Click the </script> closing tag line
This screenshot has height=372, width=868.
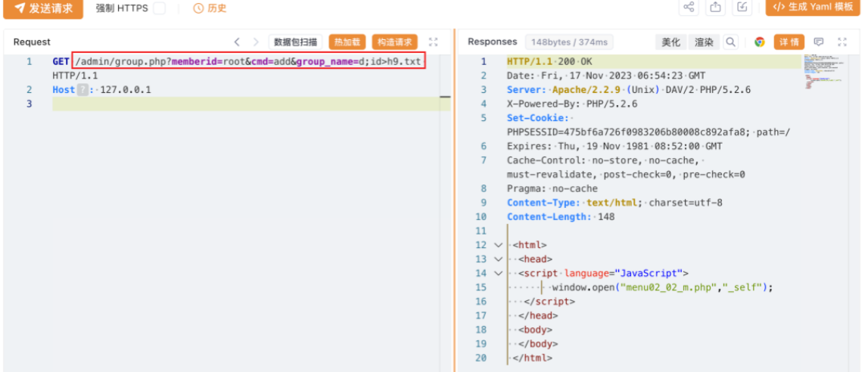point(549,301)
